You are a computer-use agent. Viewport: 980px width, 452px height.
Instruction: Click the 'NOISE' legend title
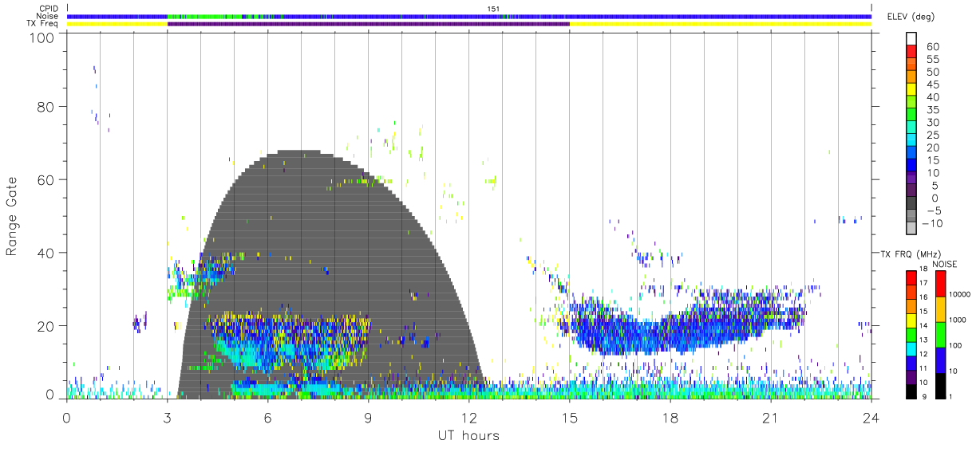pos(944,264)
